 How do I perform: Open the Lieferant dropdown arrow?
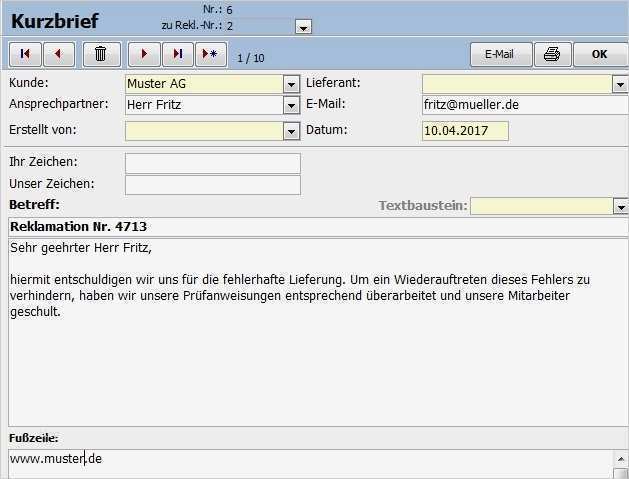[x=620, y=84]
